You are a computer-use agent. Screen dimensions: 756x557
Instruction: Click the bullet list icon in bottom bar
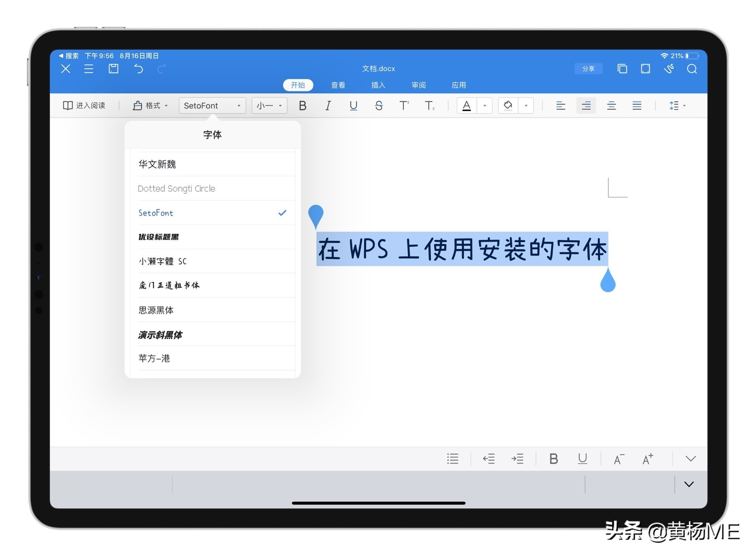pos(452,459)
